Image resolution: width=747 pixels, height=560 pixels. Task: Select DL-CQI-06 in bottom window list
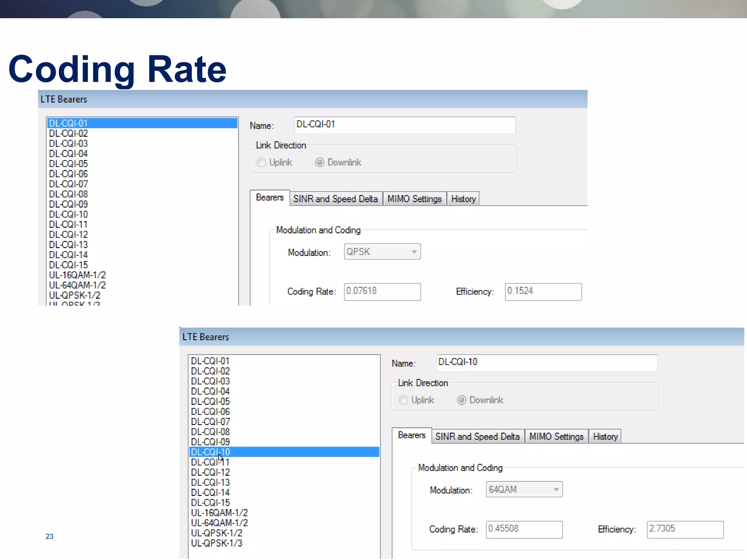pos(285,412)
